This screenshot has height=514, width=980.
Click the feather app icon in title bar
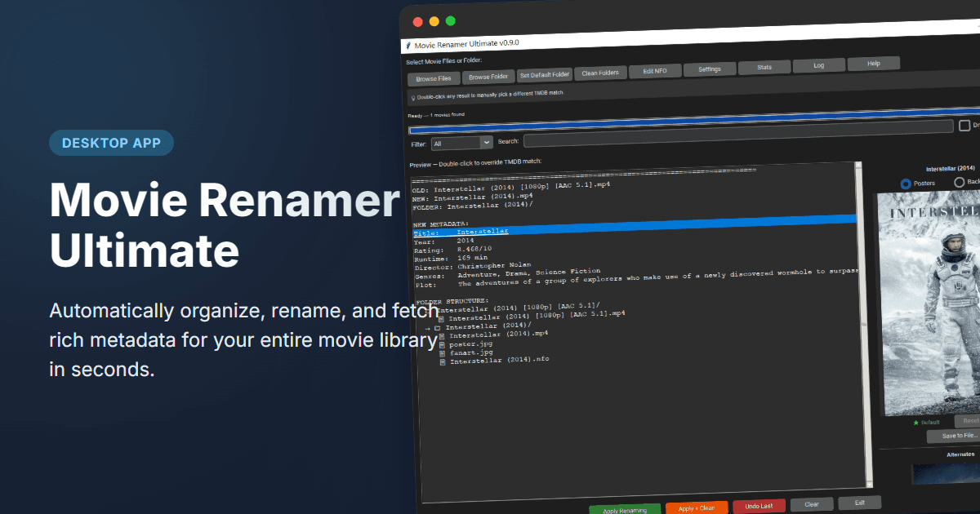[408, 45]
